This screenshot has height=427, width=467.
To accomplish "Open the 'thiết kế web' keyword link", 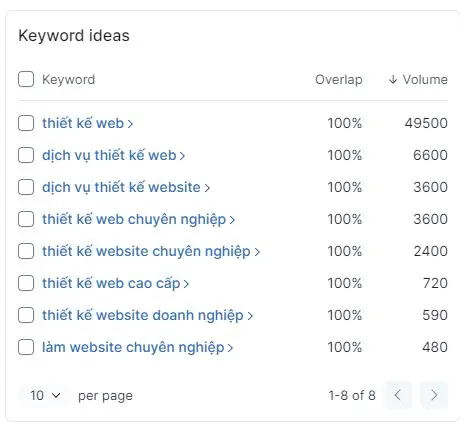I will (x=87, y=123).
